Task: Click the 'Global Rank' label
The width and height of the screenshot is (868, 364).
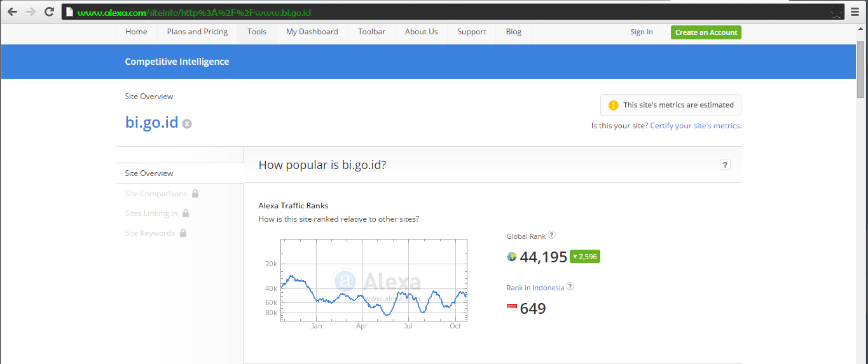Action: [x=526, y=236]
